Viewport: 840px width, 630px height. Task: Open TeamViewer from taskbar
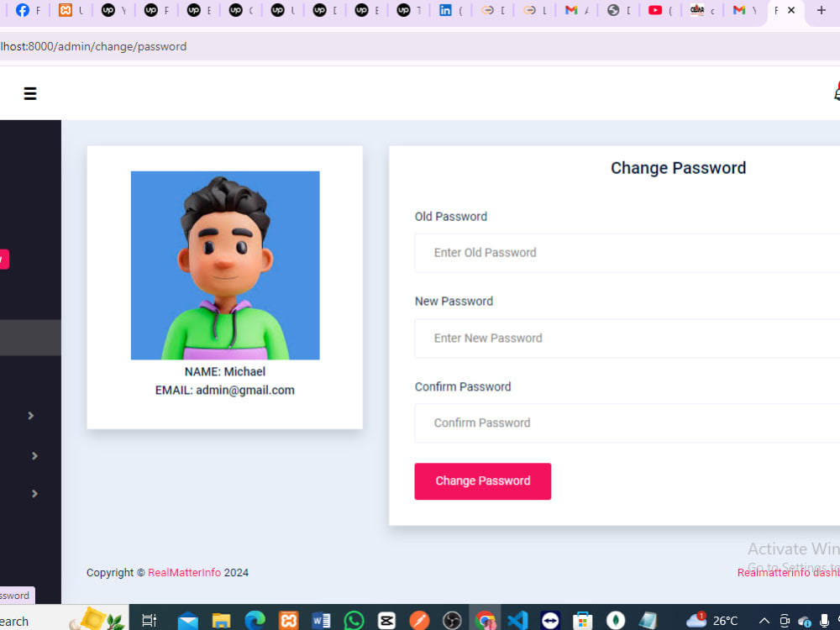pos(550,621)
